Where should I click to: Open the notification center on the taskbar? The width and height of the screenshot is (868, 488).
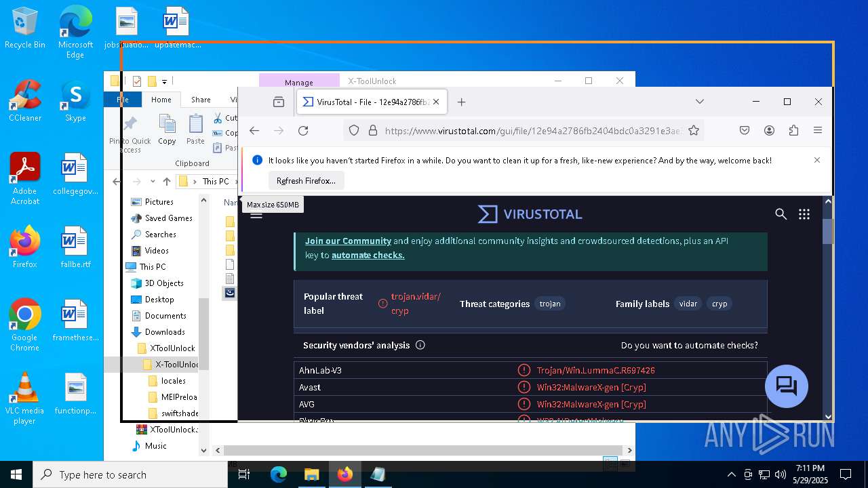(846, 474)
